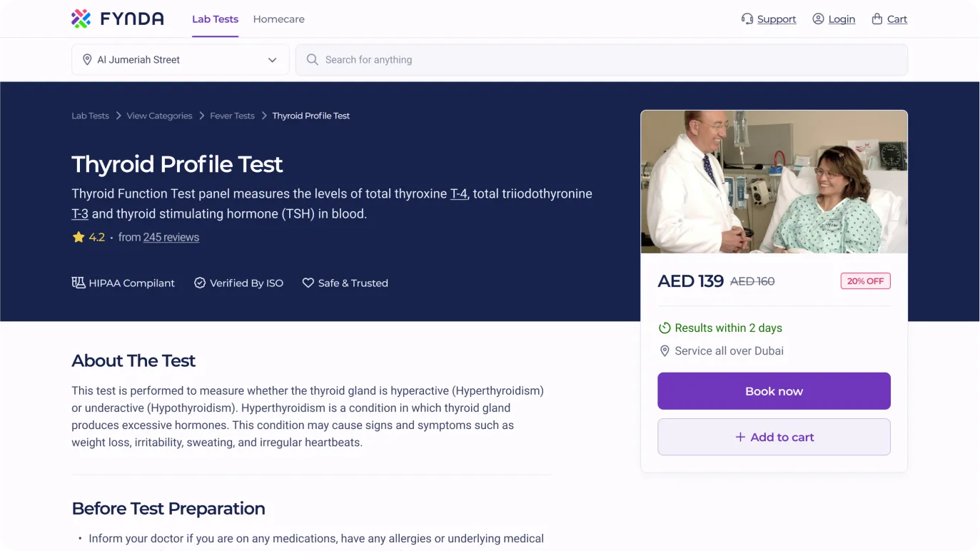This screenshot has width=980, height=551.
Task: Click the Support headset icon
Action: (x=747, y=19)
